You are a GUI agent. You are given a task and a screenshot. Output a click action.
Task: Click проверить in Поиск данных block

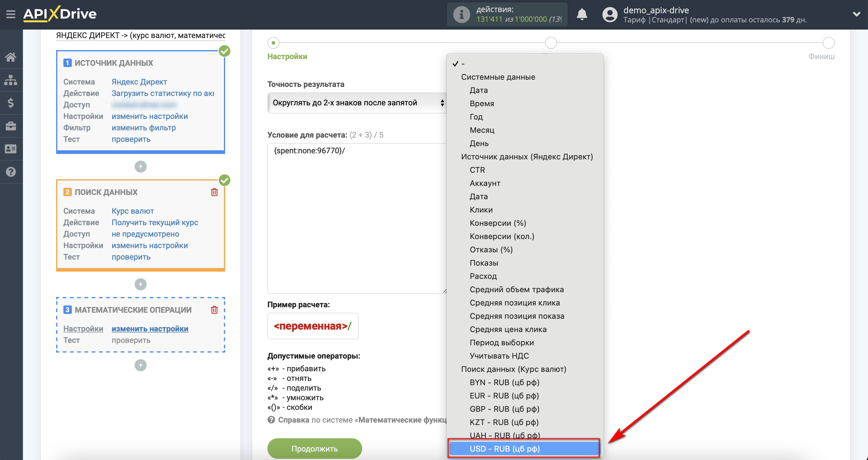tap(131, 257)
